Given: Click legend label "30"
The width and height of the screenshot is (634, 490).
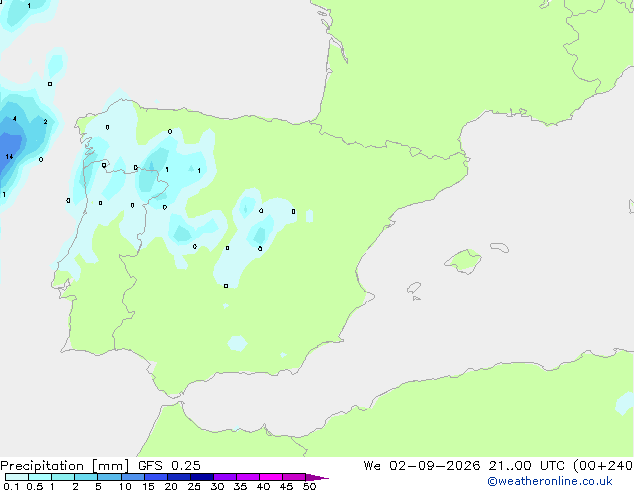Looking at the screenshot, I should pyautogui.click(x=217, y=486).
